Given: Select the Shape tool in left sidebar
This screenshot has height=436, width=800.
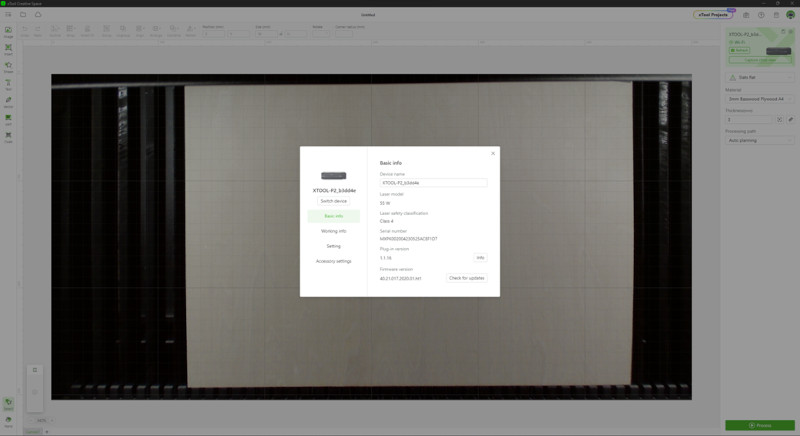Looking at the screenshot, I should (8, 67).
